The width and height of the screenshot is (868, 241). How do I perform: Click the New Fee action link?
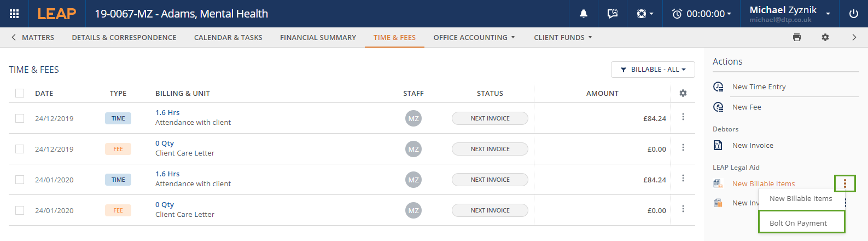point(747,107)
